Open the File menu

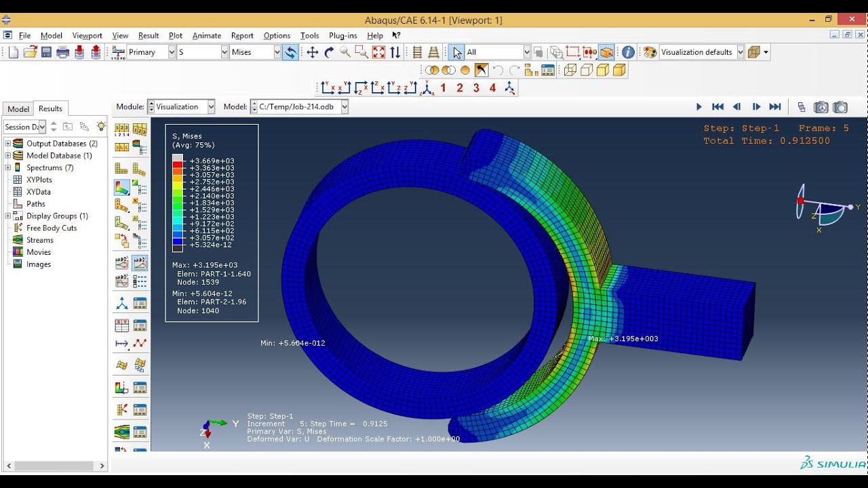point(25,35)
